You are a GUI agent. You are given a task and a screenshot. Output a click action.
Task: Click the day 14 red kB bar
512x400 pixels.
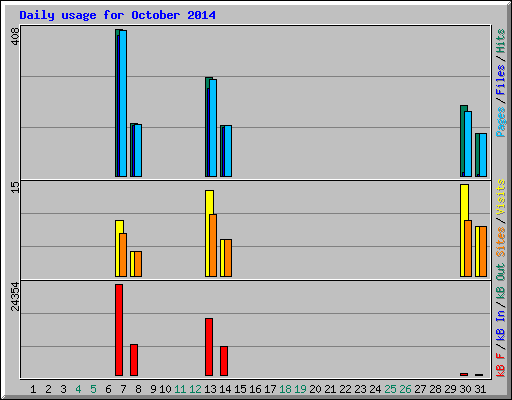click(224, 361)
